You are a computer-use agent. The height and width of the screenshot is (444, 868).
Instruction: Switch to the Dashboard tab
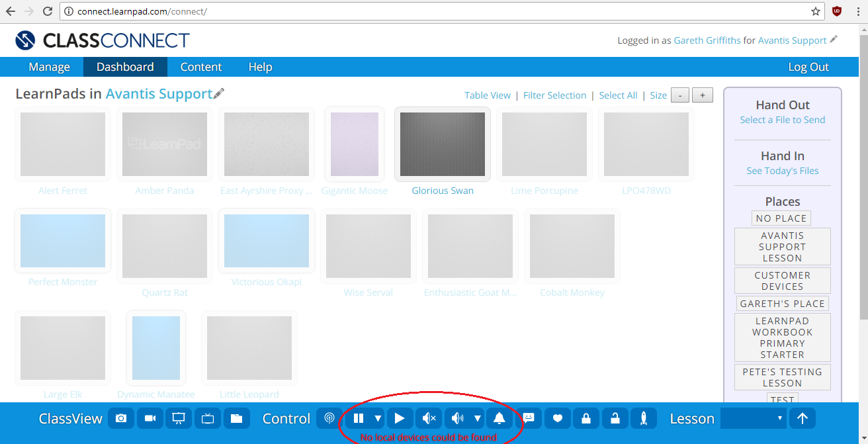(x=125, y=67)
